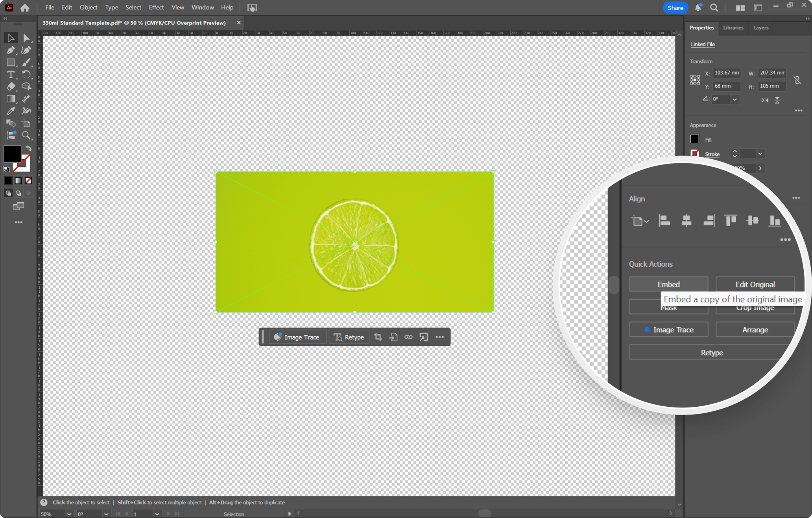Click the Embed quick action button
The height and width of the screenshot is (518, 812).
pyautogui.click(x=668, y=284)
